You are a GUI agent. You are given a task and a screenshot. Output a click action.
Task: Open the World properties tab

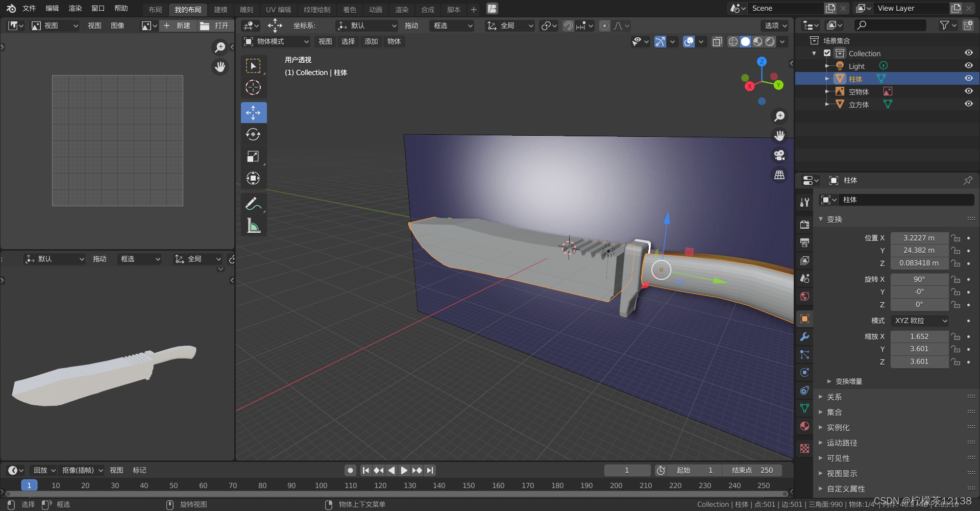pos(804,296)
